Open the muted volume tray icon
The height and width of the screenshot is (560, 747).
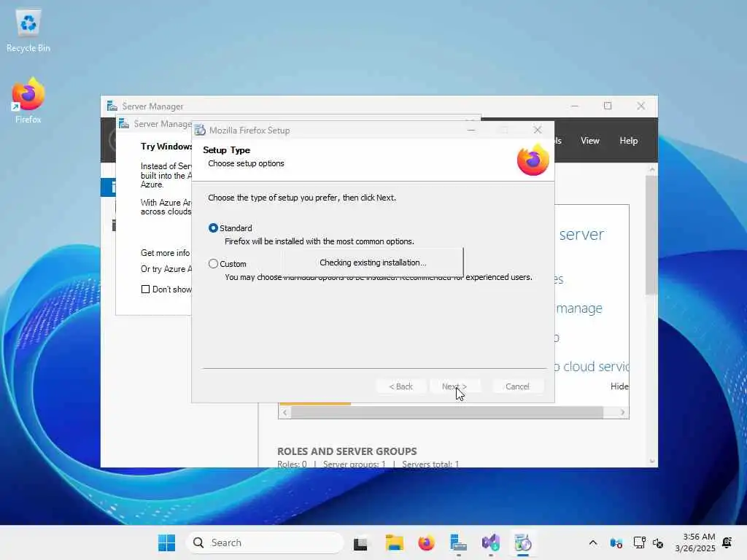(x=659, y=542)
